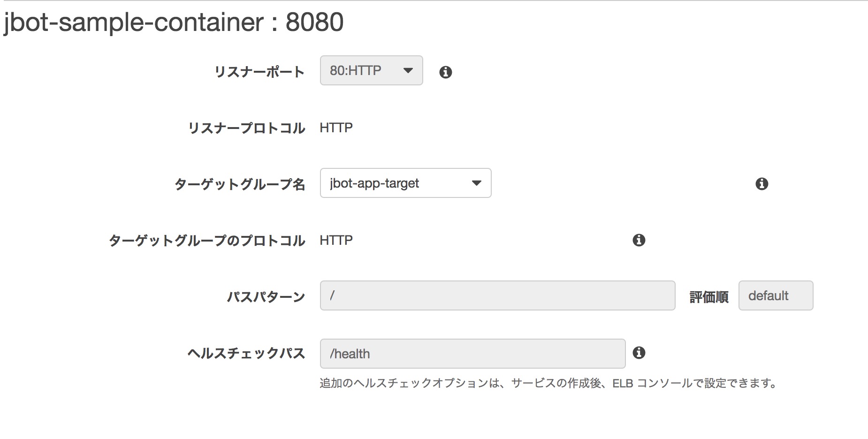
Task: Click the ターゲットグループ名 label
Action: point(241,184)
